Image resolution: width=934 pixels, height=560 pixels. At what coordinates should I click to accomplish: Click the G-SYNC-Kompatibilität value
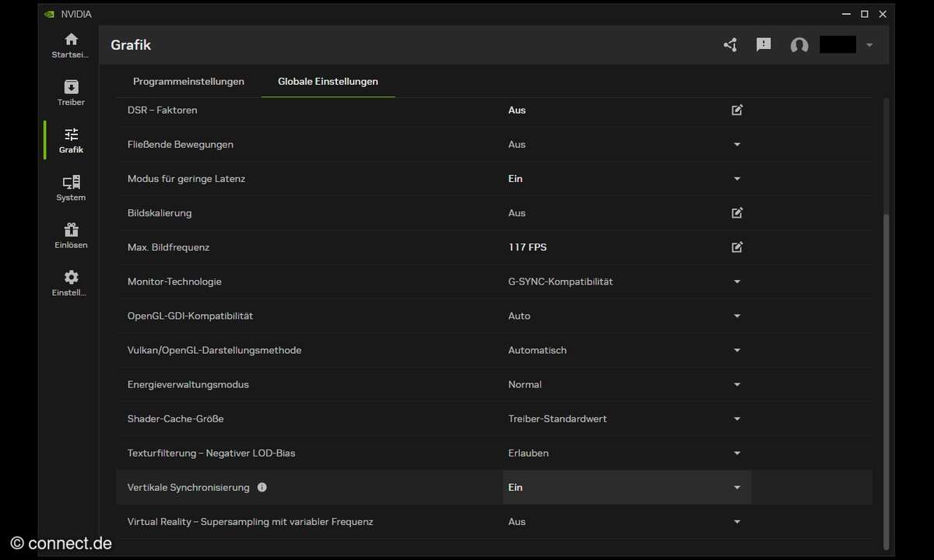click(560, 282)
